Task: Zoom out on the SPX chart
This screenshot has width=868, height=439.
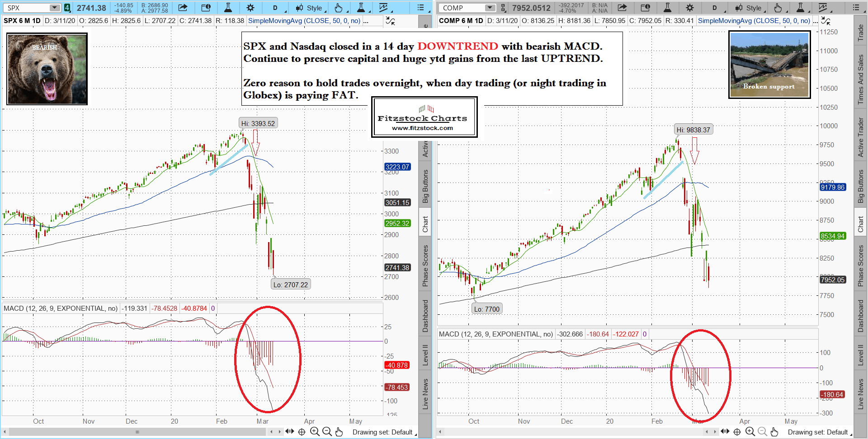Action: tap(327, 432)
